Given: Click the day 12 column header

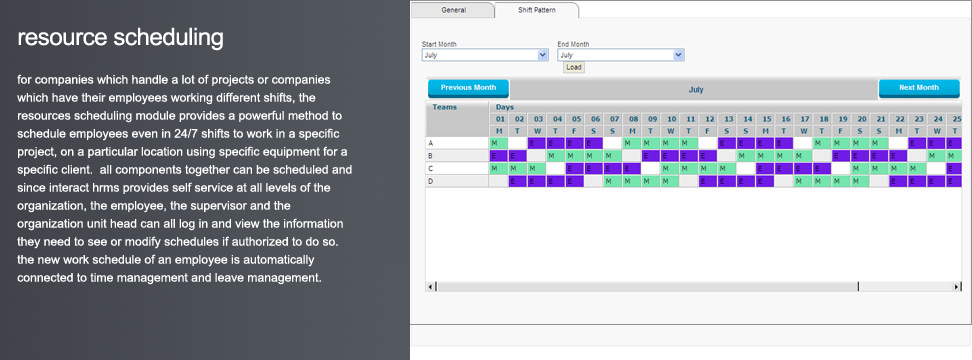Looking at the screenshot, I should pos(709,119).
